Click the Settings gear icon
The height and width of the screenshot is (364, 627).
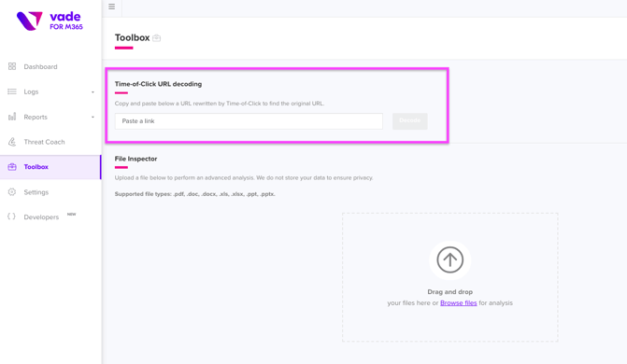[12, 191]
